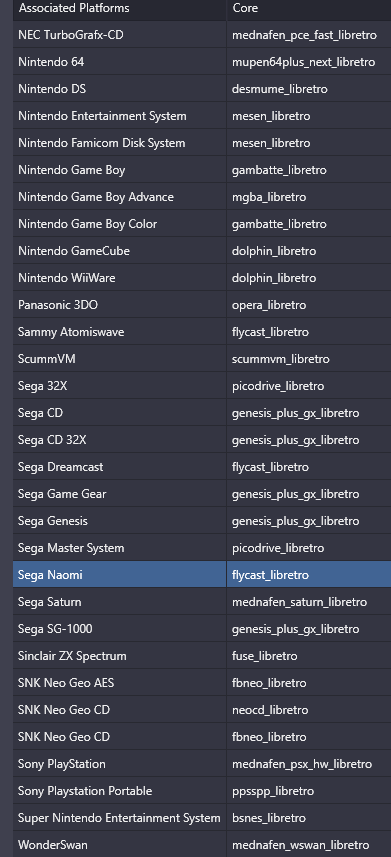Select the Sinclair ZX Spectrum platform cell
391x857 pixels.
coord(120,655)
